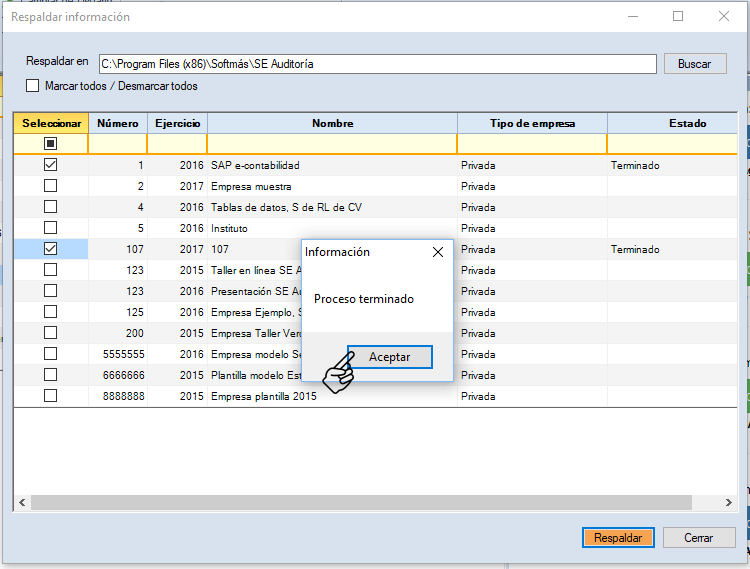Click the Tipo de empresa column header

point(532,123)
